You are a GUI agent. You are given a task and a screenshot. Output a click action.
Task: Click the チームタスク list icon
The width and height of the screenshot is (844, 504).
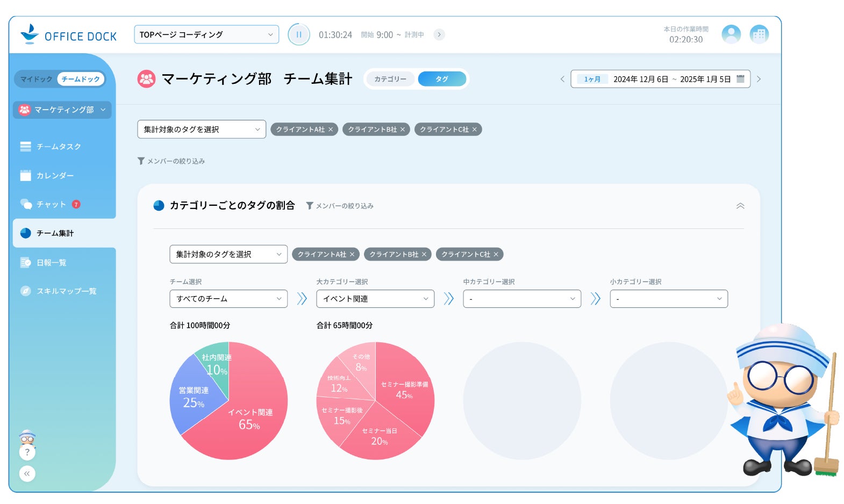pos(25,146)
